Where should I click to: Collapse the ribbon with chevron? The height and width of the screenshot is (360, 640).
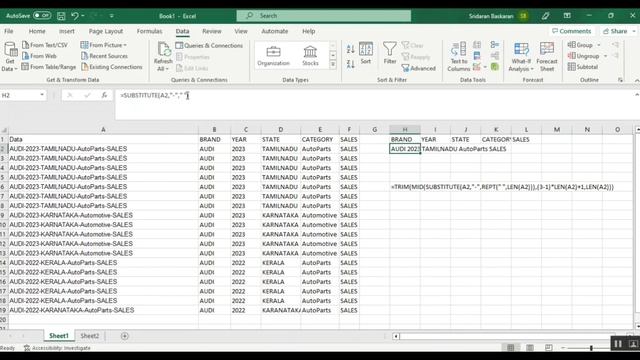(x=636, y=80)
